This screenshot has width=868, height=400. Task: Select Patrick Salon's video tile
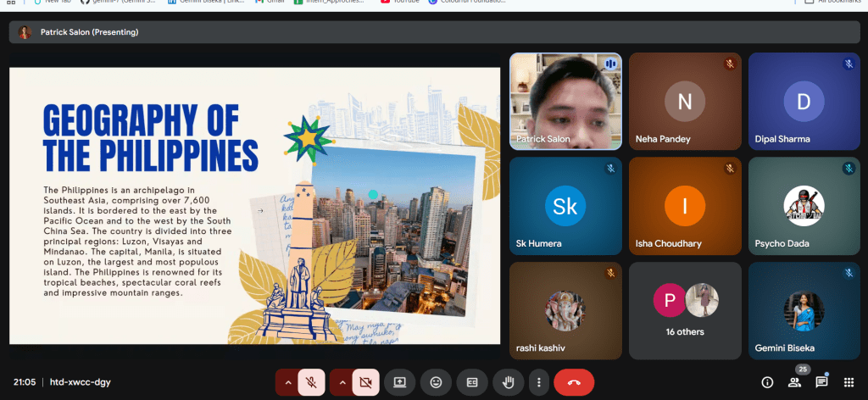pos(565,101)
